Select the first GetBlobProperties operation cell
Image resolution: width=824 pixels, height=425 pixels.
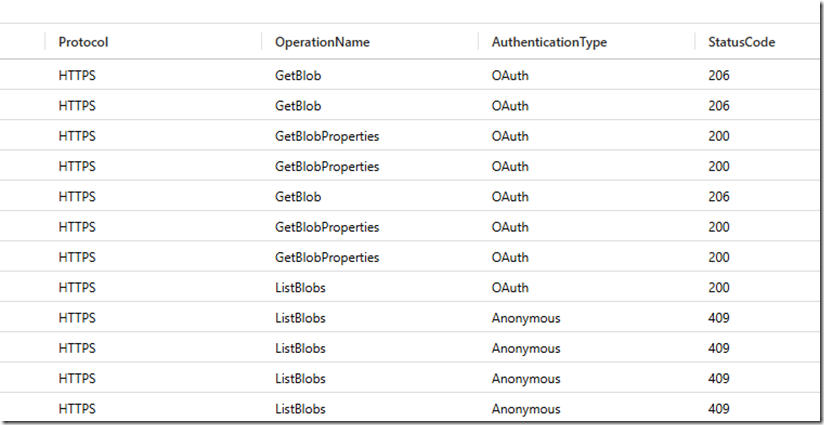327,136
